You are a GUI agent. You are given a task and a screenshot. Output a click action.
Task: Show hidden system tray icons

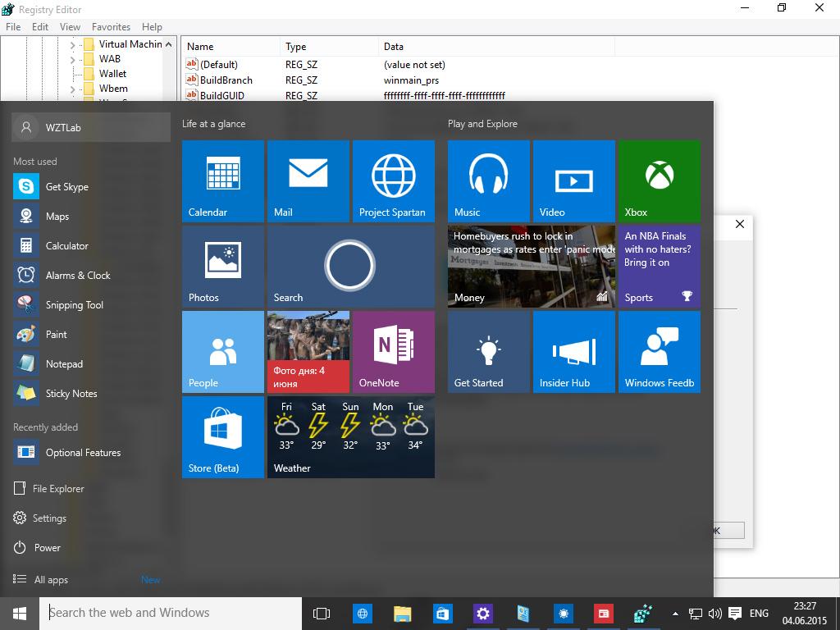pyautogui.click(x=676, y=614)
